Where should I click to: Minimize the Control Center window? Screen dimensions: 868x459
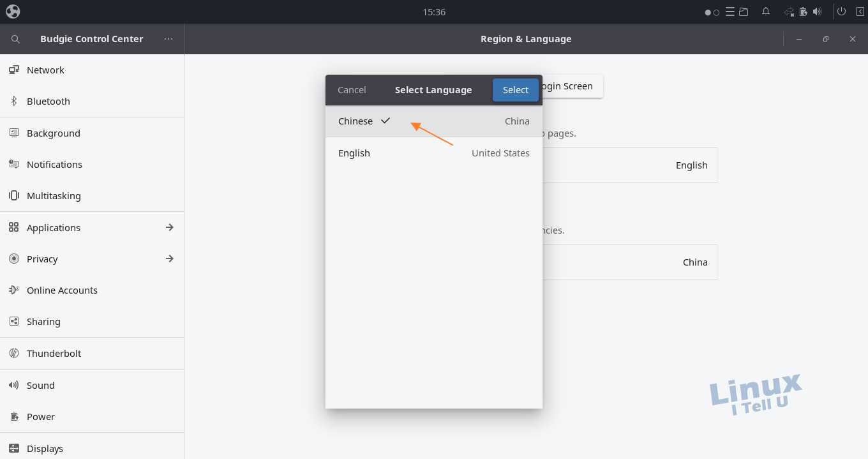coord(799,39)
